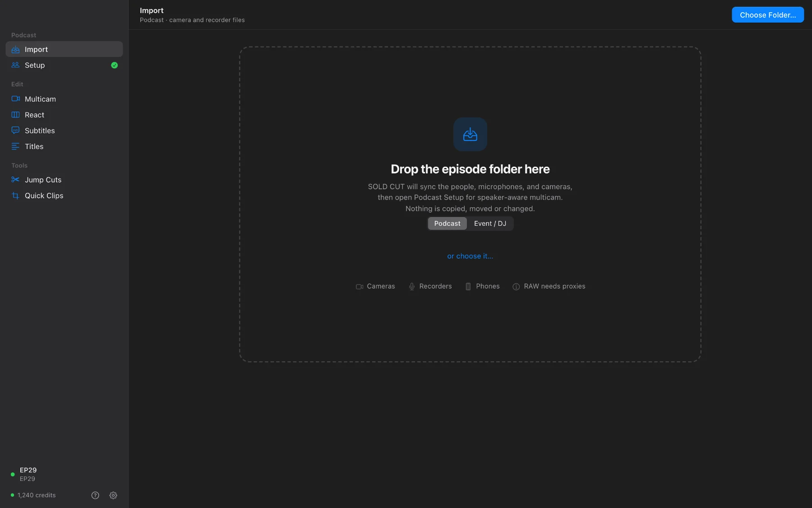
Task: Click the Multicam camera icon
Action: coord(15,99)
